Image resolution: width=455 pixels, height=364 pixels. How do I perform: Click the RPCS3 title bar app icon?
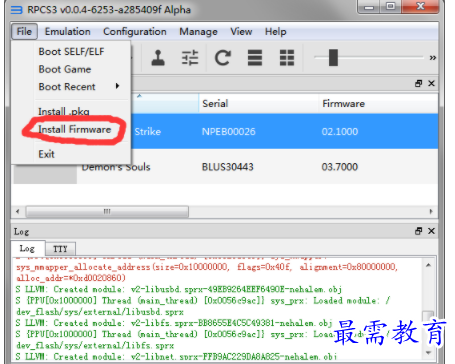point(16,10)
